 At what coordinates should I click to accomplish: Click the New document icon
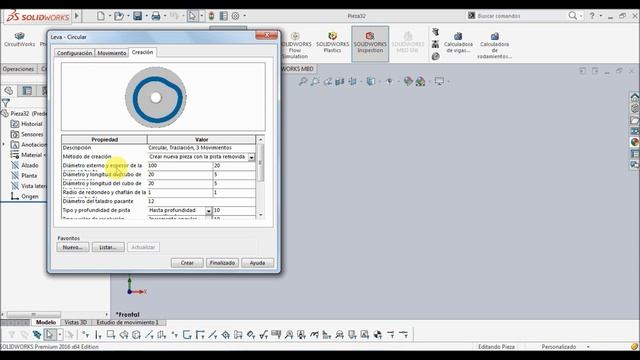click(x=101, y=16)
